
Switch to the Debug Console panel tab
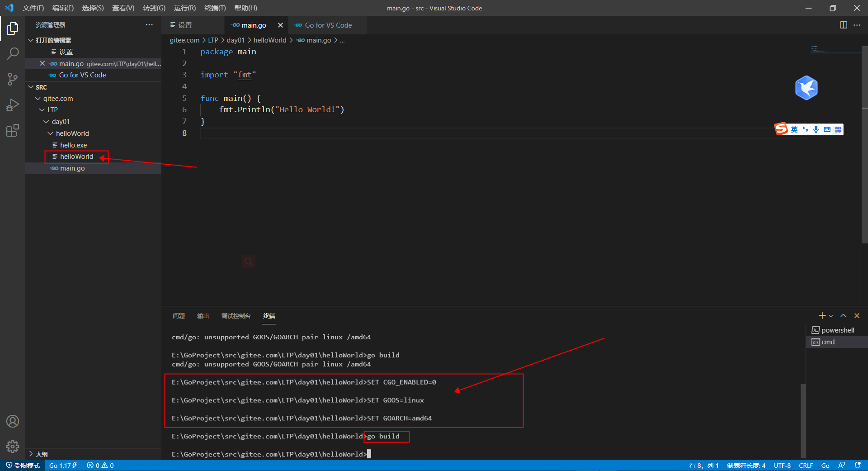tap(236, 316)
